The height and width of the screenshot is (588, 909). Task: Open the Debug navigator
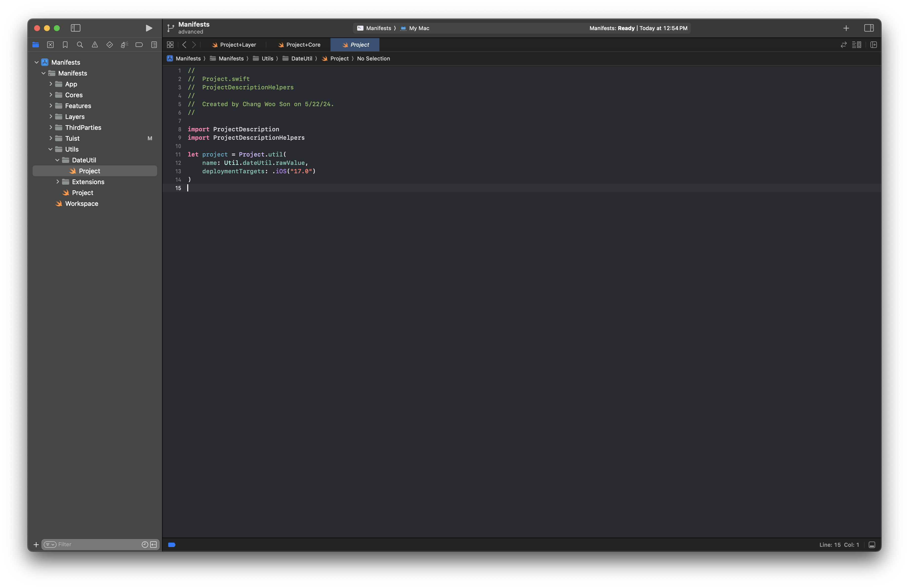pyautogui.click(x=124, y=45)
